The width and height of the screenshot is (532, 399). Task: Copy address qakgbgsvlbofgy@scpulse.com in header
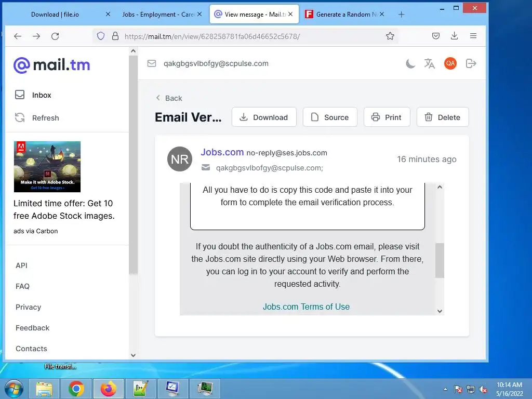(x=216, y=63)
